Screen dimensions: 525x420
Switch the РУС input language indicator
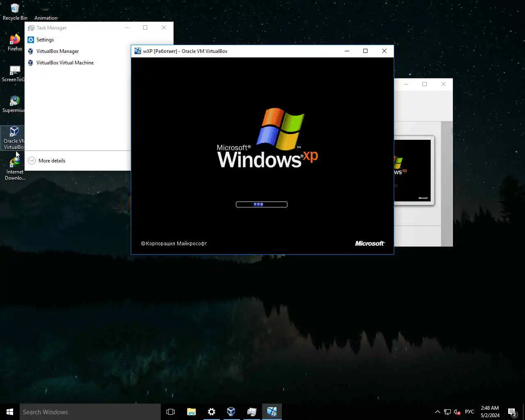(x=470, y=412)
